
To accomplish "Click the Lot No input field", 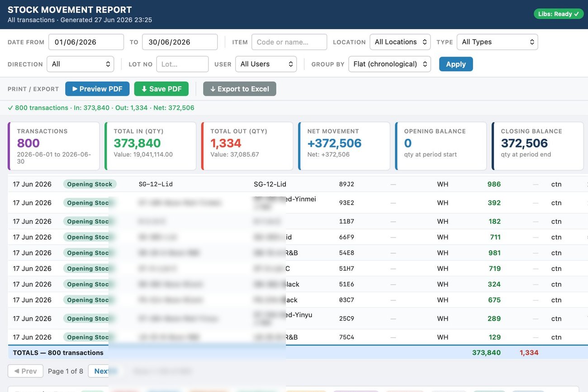I will [x=182, y=64].
